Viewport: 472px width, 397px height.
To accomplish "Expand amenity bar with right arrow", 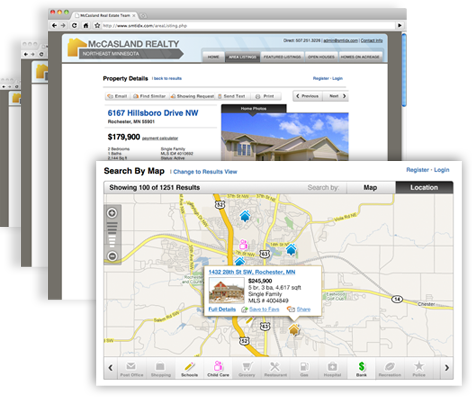I will click(x=447, y=368).
